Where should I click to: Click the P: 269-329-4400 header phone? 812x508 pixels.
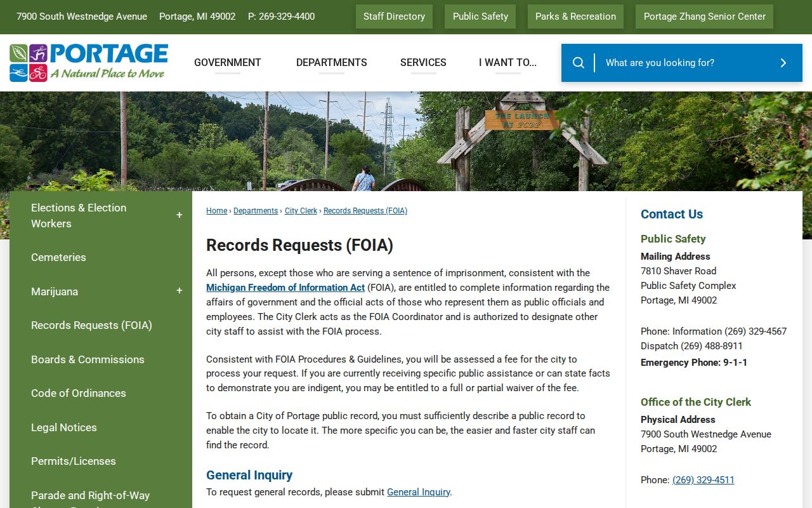281,17
